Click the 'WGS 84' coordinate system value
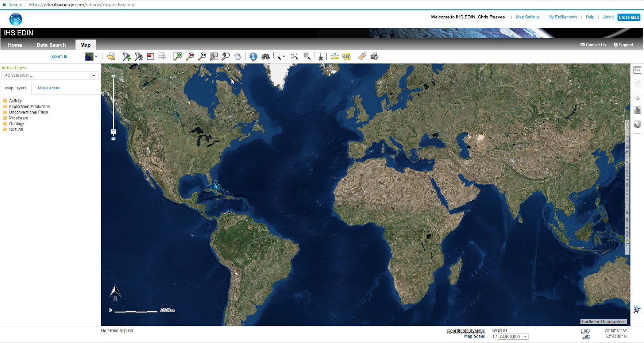Screen dimensions: 644x343 point(500,331)
